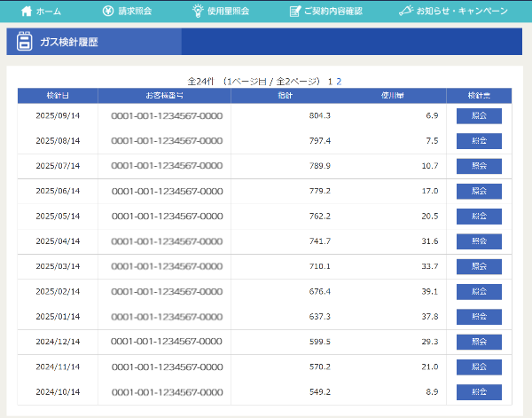Click the yen coin icon for 請求照会

[x=107, y=12]
